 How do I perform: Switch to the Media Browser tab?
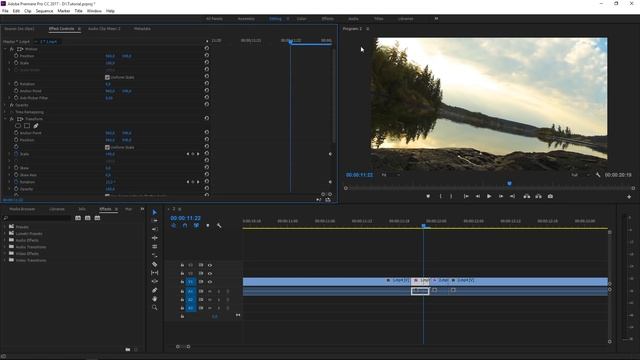[x=22, y=209]
